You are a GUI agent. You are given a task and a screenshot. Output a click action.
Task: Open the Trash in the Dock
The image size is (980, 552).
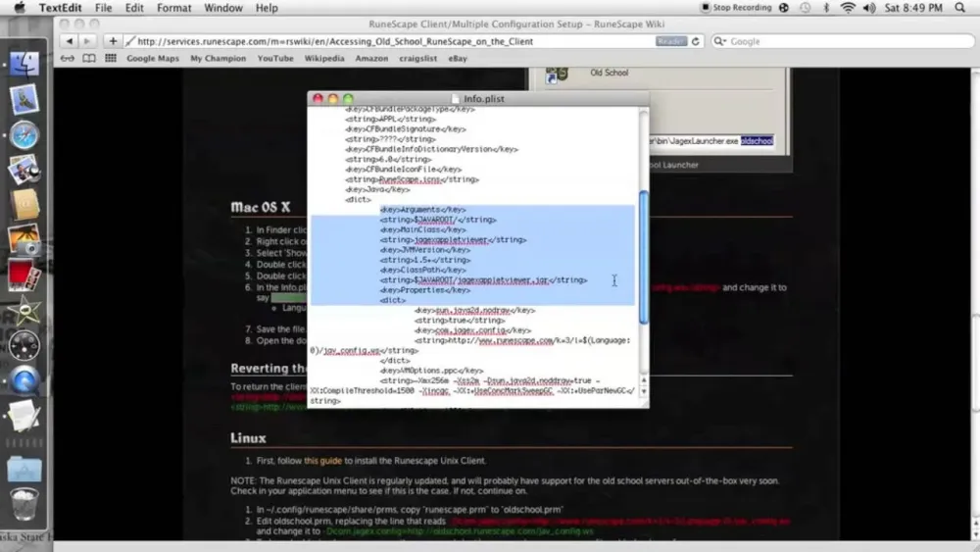pos(24,505)
